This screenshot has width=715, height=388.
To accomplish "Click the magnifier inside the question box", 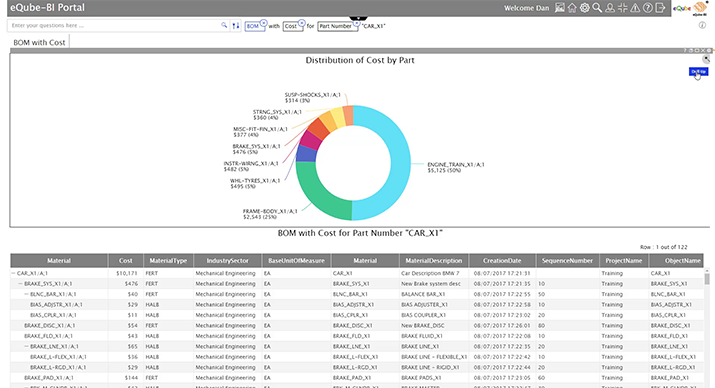I will (x=224, y=26).
